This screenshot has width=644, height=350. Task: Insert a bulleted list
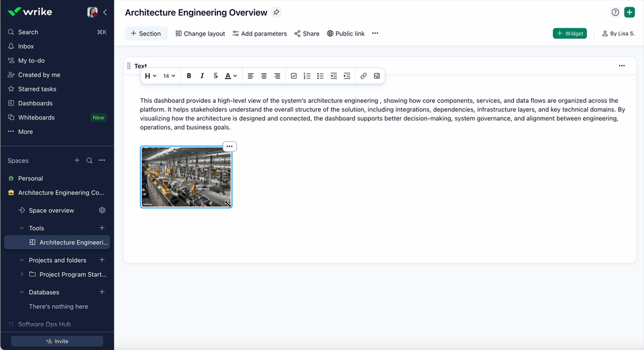[321, 76]
